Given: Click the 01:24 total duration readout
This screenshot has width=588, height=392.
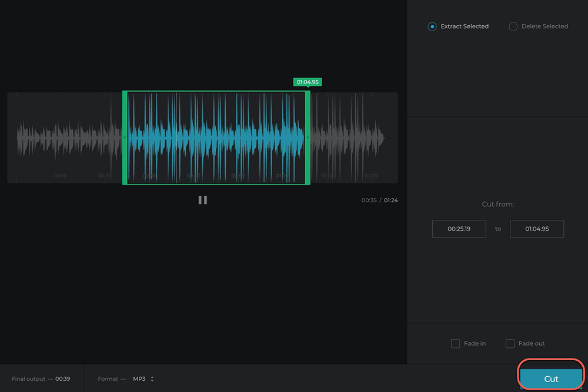Looking at the screenshot, I should 391,200.
